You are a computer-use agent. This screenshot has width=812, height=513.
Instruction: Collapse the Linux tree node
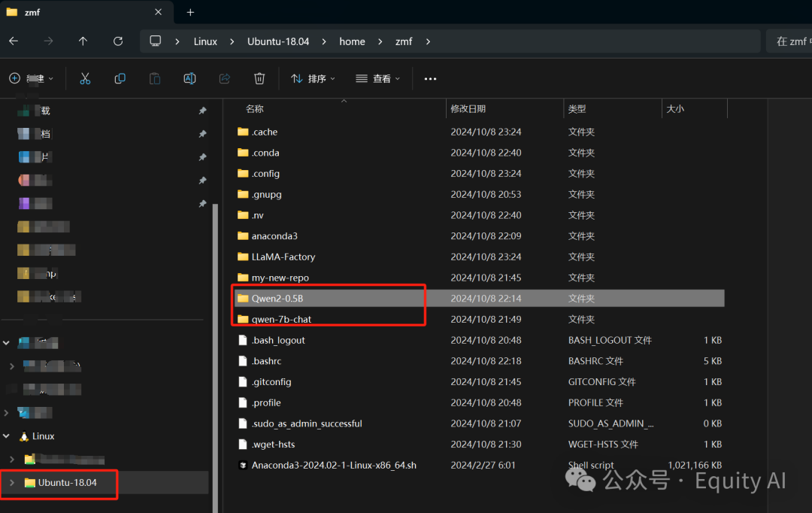[x=7, y=436]
